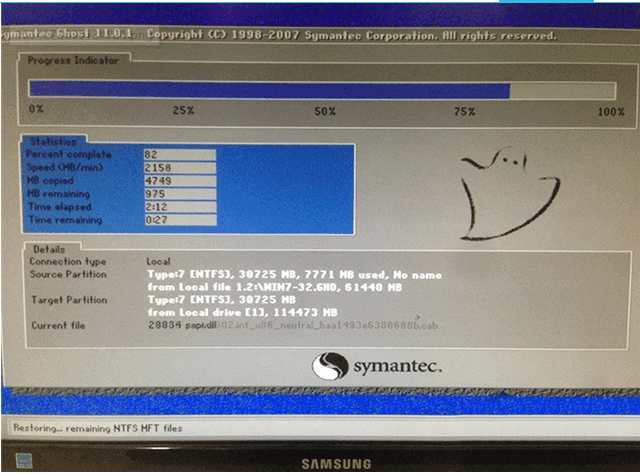Click the unfilled end of progress bar
Image resolution: width=640 pixels, height=473 pixels.
point(563,90)
